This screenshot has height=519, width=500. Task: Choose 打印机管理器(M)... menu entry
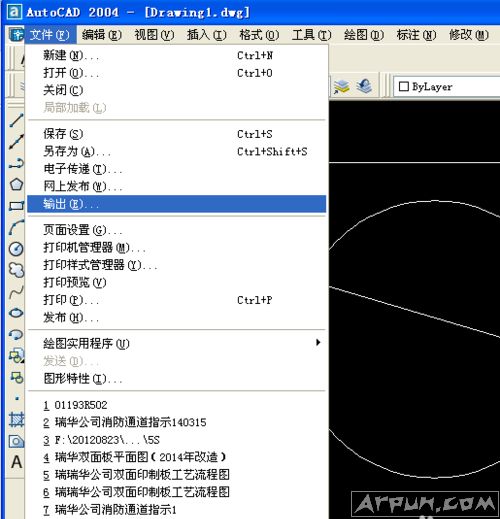(177, 247)
